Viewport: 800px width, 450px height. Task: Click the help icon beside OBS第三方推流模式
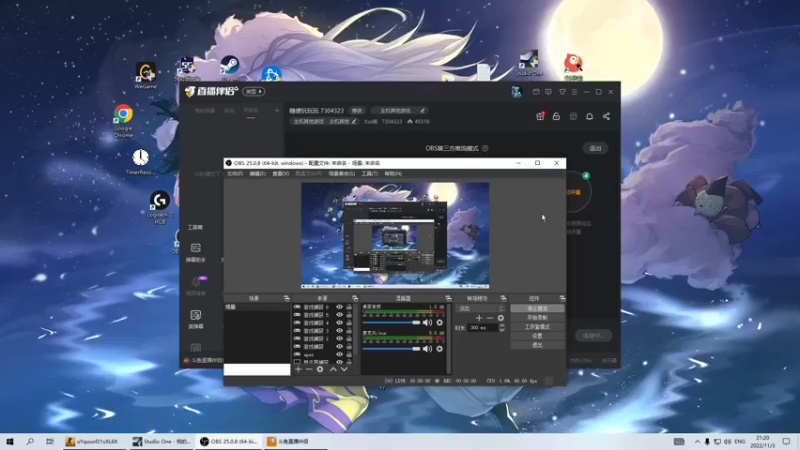tap(485, 148)
